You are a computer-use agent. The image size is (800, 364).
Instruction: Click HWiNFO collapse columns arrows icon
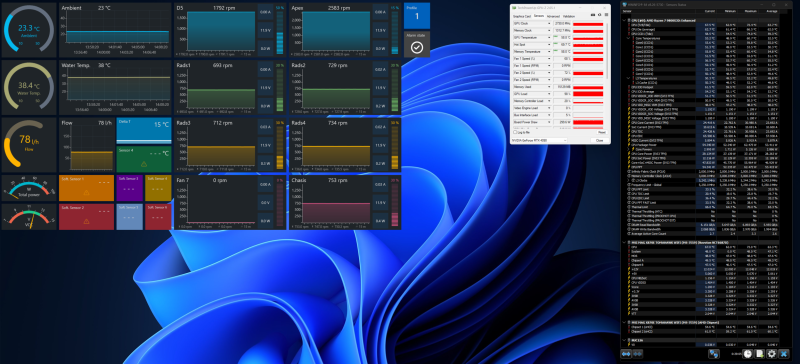point(638,354)
